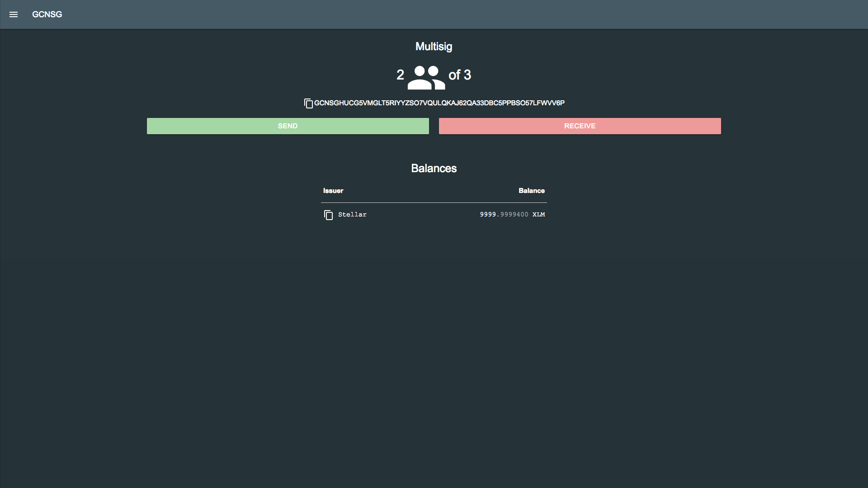868x488 pixels.
Task: Click the Multisig heading
Action: tap(434, 47)
